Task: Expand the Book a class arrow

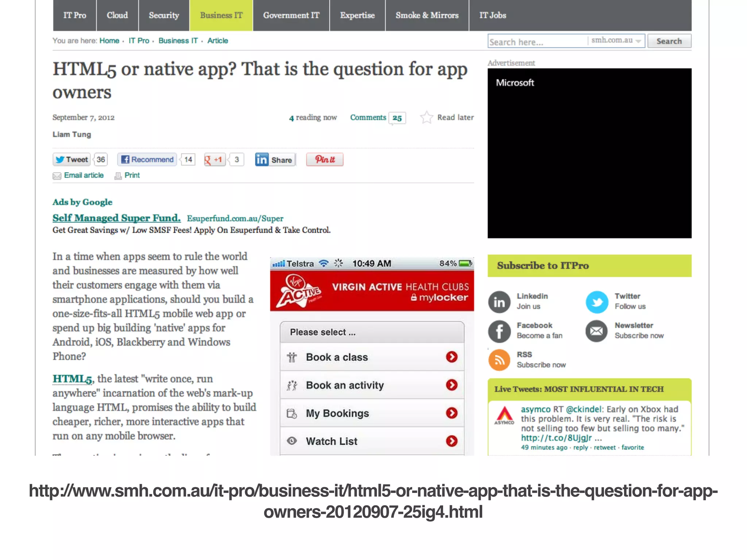Action: click(452, 357)
